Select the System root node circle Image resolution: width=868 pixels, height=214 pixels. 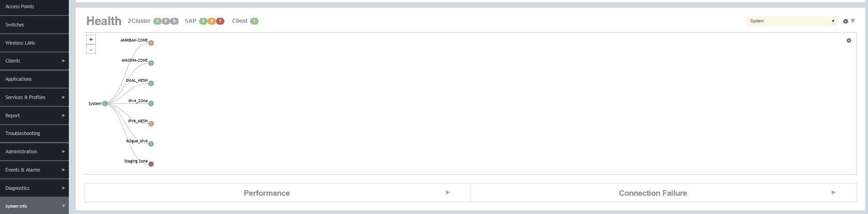click(x=105, y=104)
